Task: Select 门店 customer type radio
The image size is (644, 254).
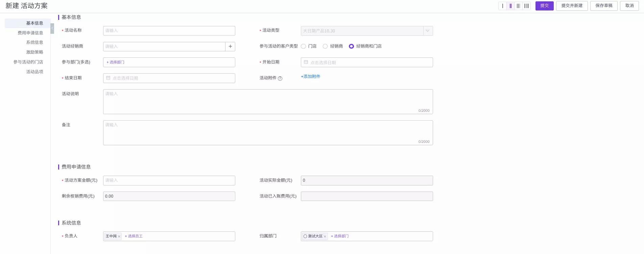Action: pyautogui.click(x=304, y=46)
